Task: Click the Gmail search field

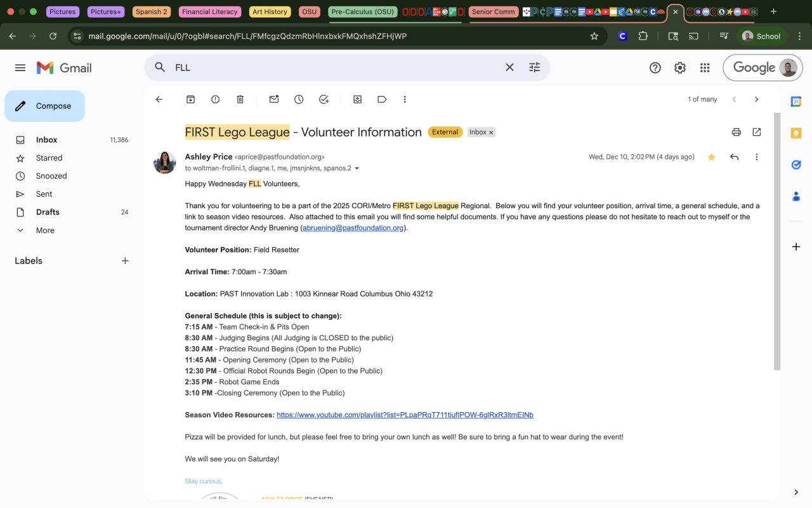Action: coord(336,67)
